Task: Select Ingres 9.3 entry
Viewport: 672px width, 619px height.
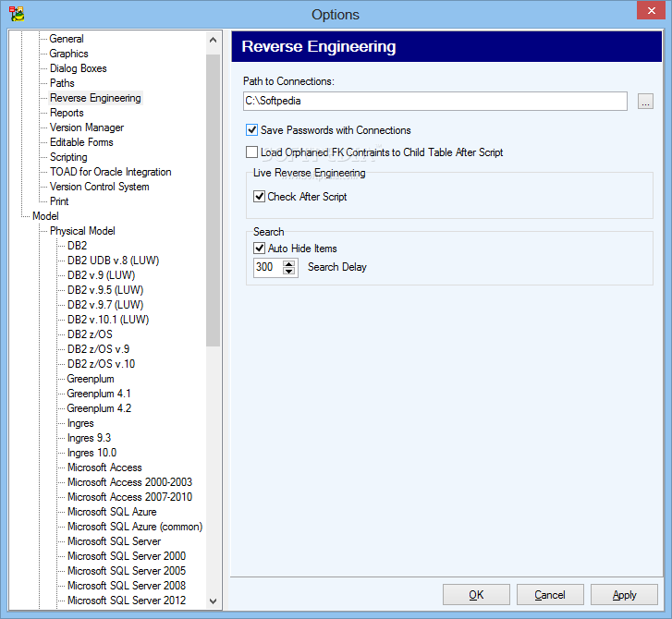Action: click(89, 438)
